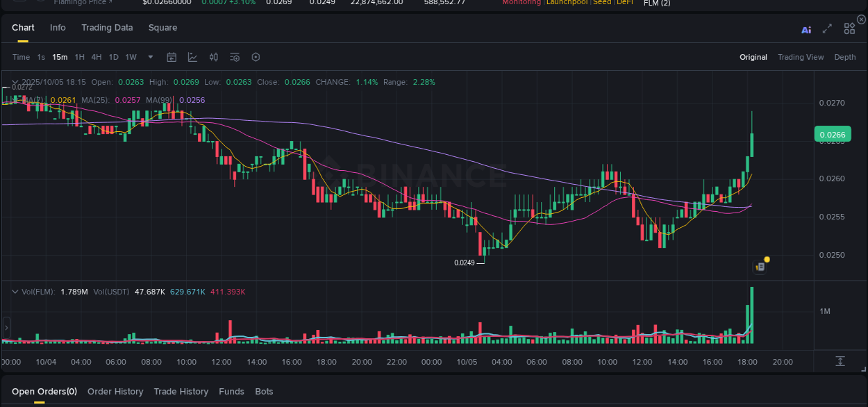Open the indicator settings list icon
Image resolution: width=868 pixels, height=407 pixels.
coord(234,57)
